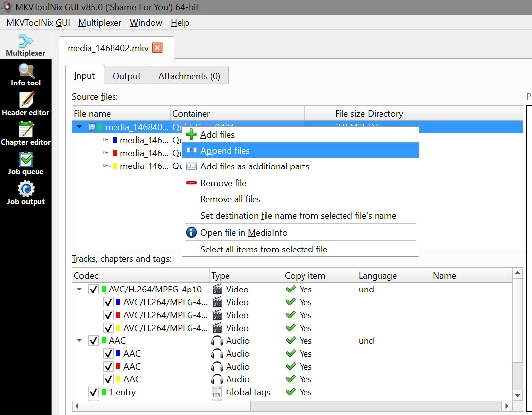Screen dimensions: 532x415
Task: Open the Job output view
Action: point(26,193)
